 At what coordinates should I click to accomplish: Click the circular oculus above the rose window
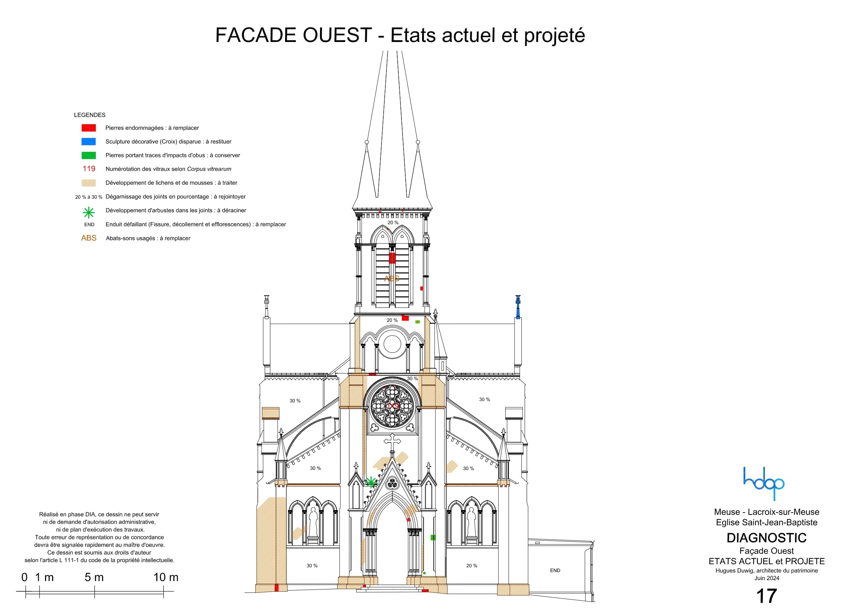coord(392,344)
